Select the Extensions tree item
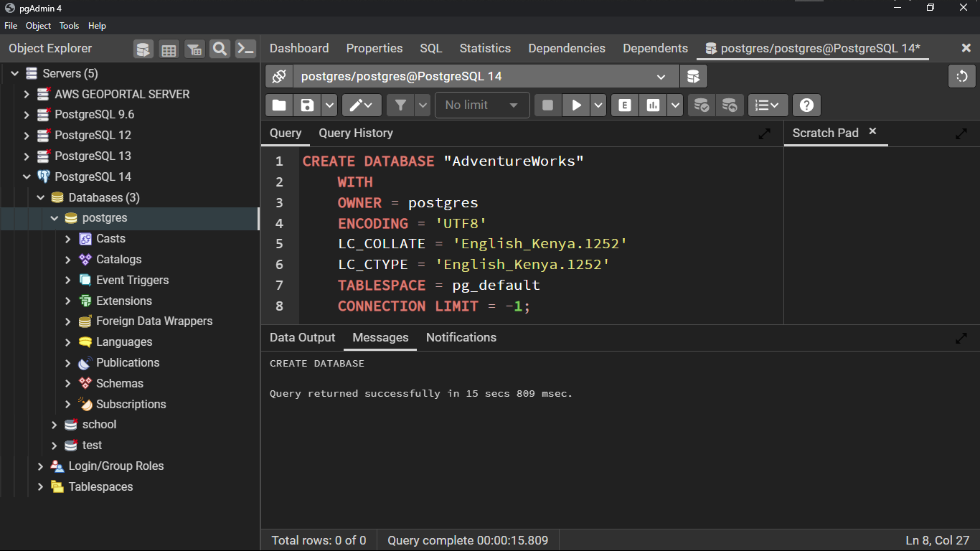Screen dimensions: 980x551 pyautogui.click(x=124, y=301)
